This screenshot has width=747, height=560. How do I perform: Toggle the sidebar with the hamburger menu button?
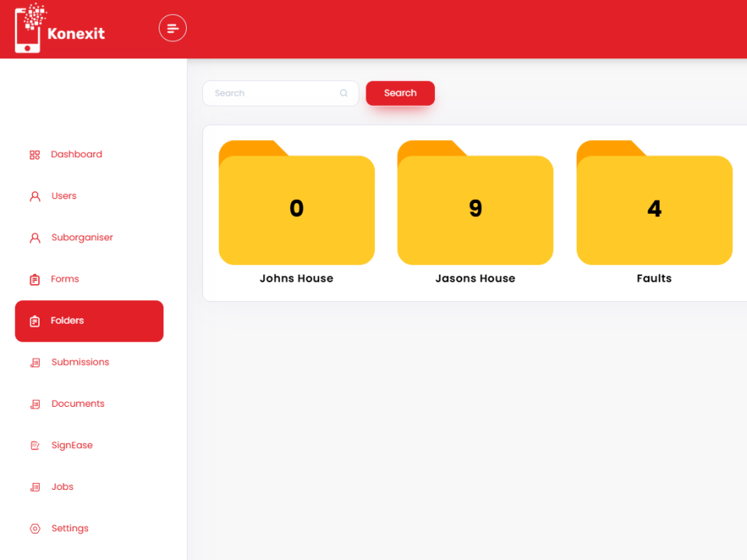173,29
